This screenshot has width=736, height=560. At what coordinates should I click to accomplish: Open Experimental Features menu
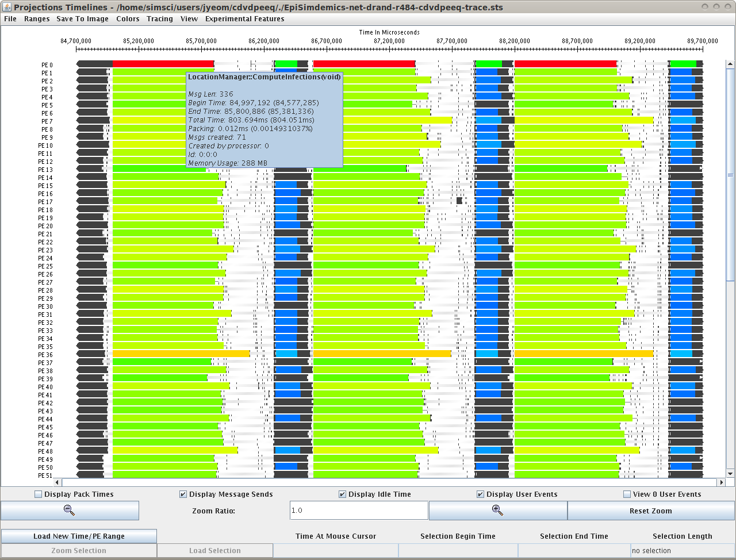coord(244,19)
